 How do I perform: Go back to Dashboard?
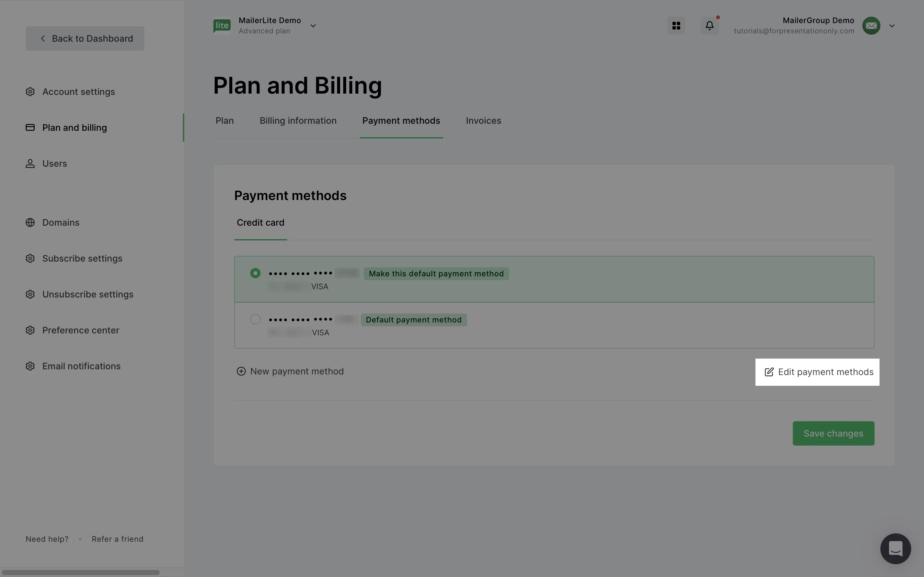(85, 38)
